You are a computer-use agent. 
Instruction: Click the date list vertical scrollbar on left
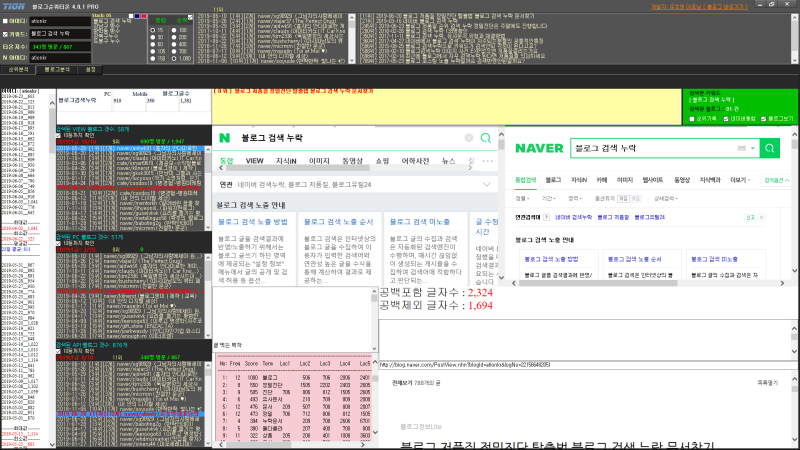(52, 273)
